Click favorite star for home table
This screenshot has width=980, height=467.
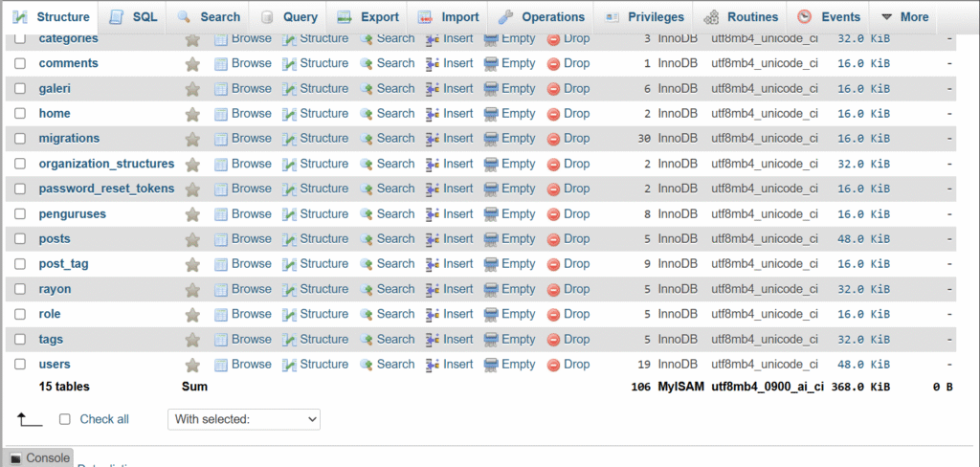(x=192, y=114)
